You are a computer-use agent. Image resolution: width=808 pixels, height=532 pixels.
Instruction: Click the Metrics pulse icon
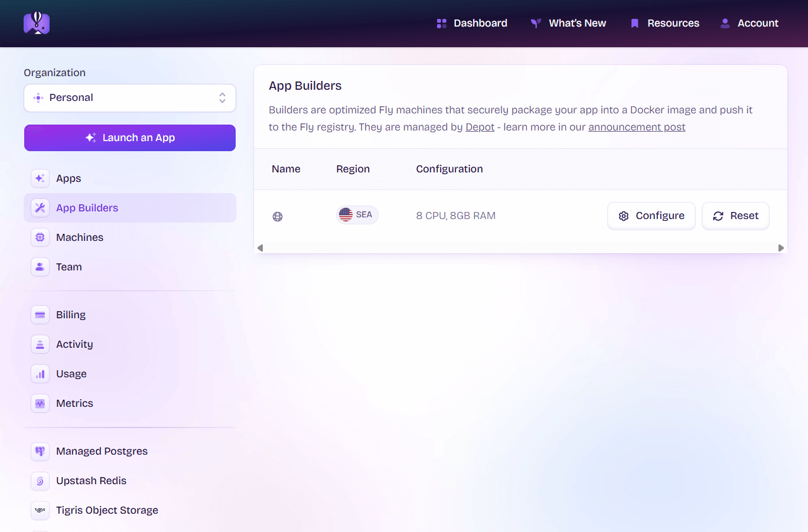click(x=40, y=403)
